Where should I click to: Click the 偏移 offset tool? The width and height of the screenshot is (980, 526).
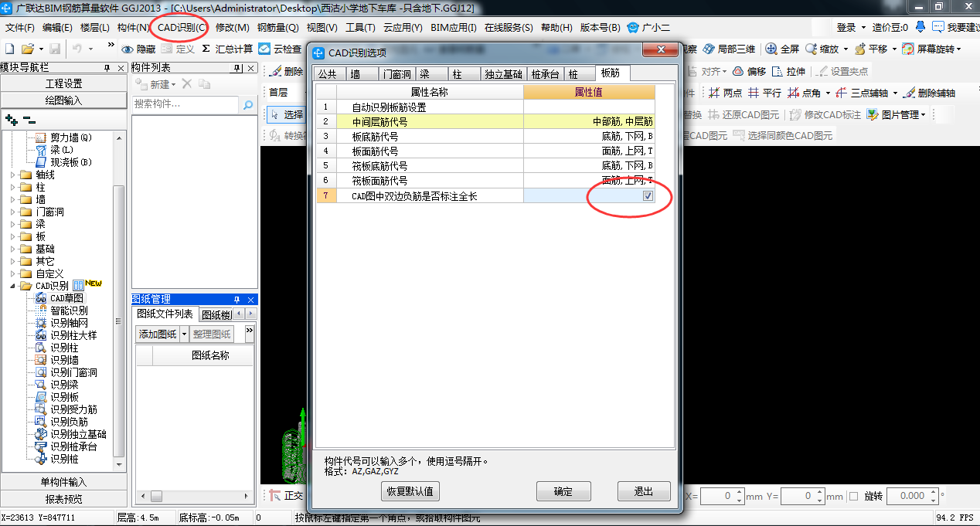pos(748,71)
